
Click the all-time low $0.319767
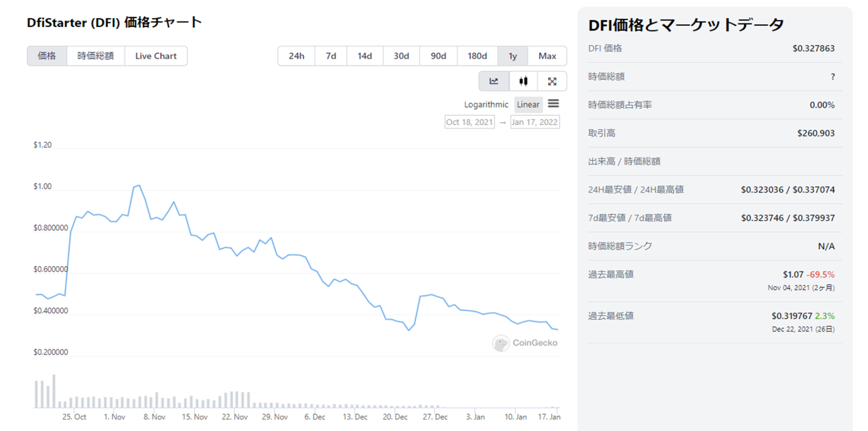click(x=792, y=316)
